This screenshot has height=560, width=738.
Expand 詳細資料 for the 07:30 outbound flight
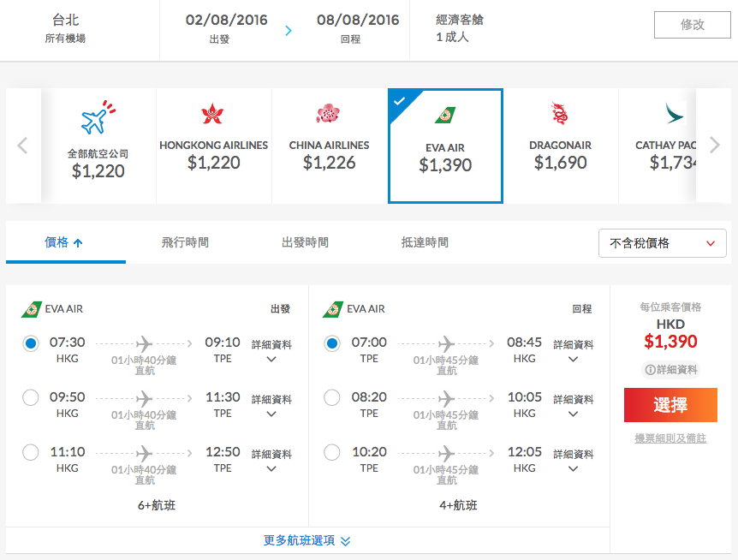(271, 350)
